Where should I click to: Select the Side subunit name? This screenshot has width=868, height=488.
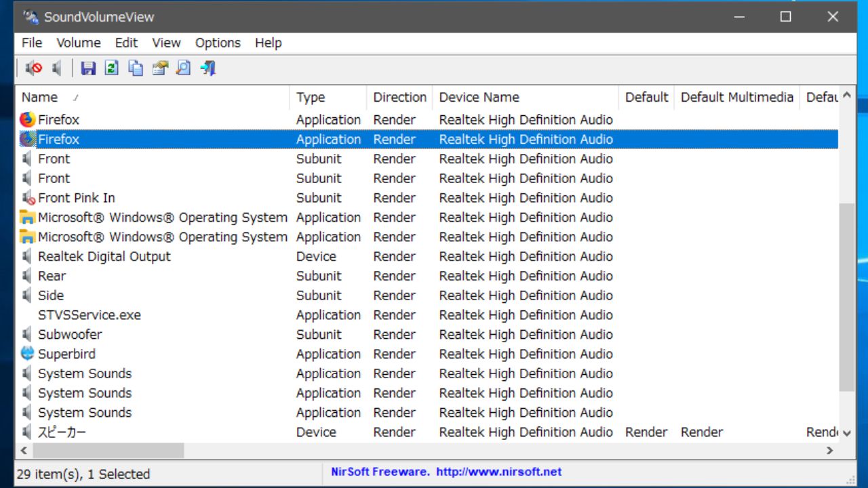[51, 296]
